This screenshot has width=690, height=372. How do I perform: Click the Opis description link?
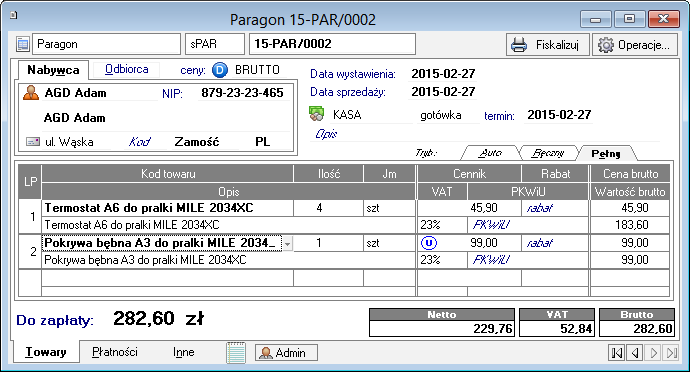click(326, 134)
